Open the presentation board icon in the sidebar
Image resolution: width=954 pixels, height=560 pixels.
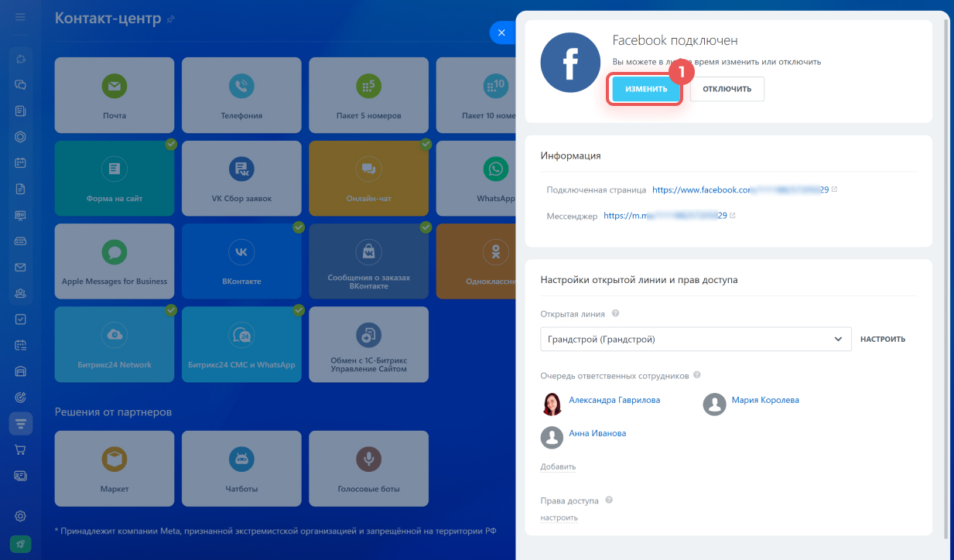[21, 215]
